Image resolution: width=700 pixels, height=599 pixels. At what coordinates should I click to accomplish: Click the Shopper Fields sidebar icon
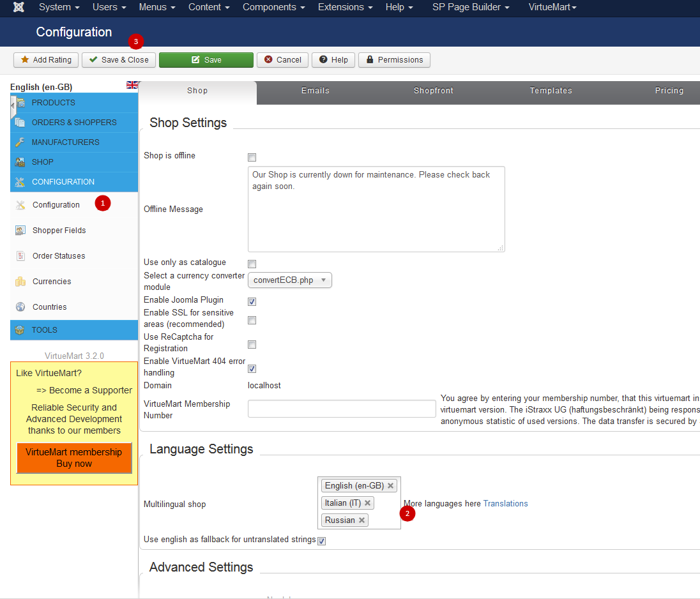(20, 231)
